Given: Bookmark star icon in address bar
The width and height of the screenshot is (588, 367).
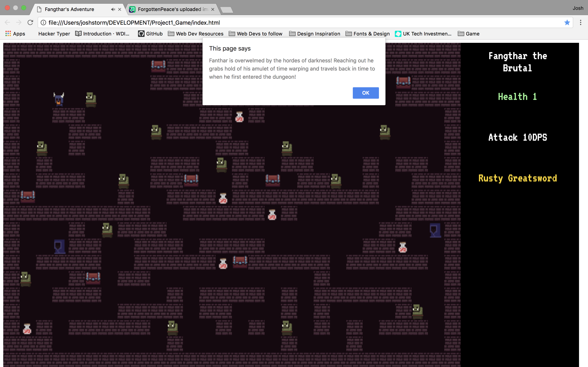Looking at the screenshot, I should point(567,23).
